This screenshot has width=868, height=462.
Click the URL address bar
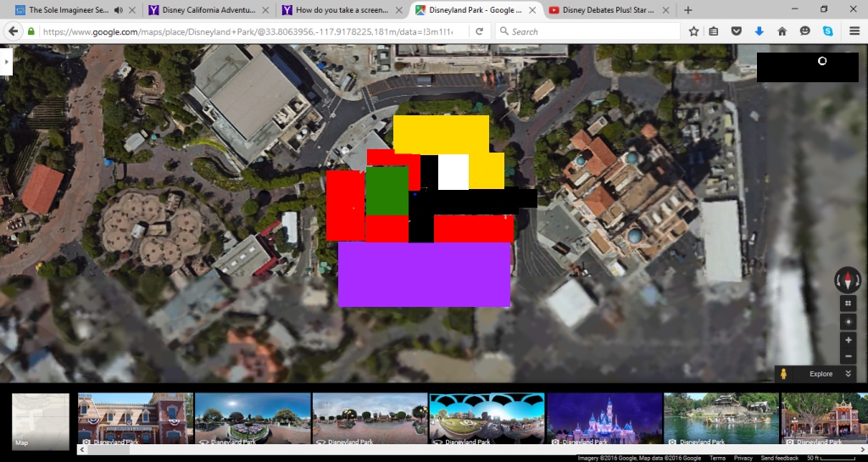pos(248,31)
